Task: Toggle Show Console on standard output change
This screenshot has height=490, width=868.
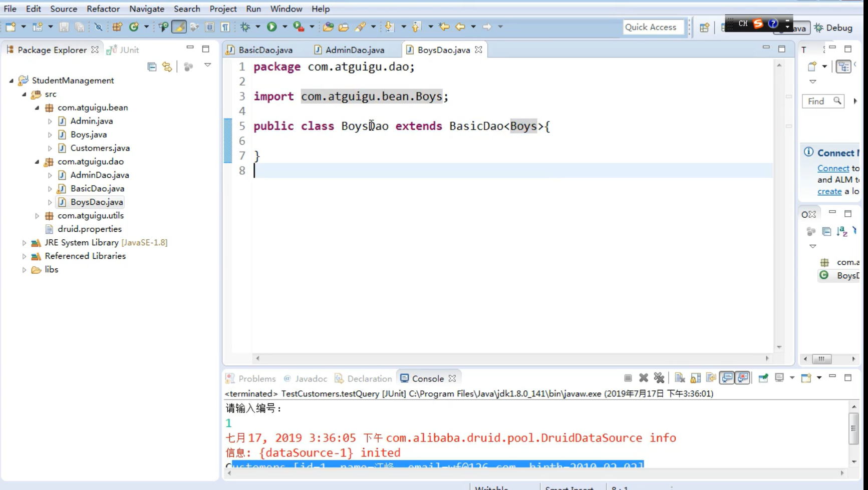Action: point(727,378)
